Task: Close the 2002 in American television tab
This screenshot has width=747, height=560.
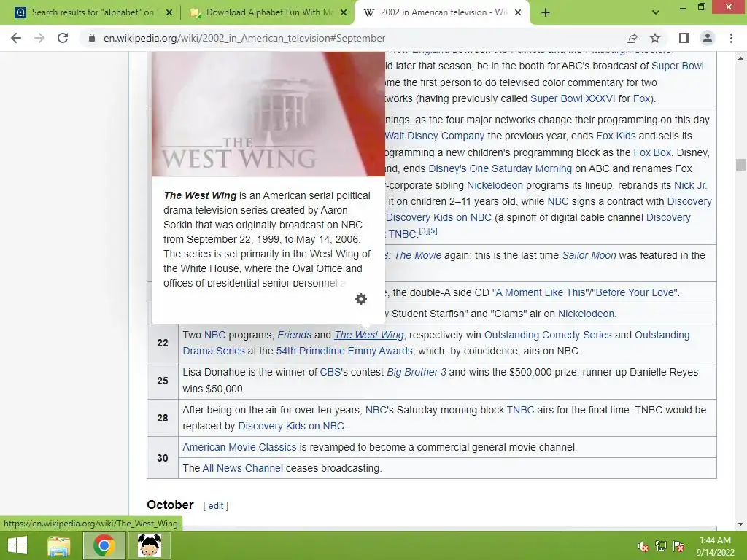Action: pos(519,13)
